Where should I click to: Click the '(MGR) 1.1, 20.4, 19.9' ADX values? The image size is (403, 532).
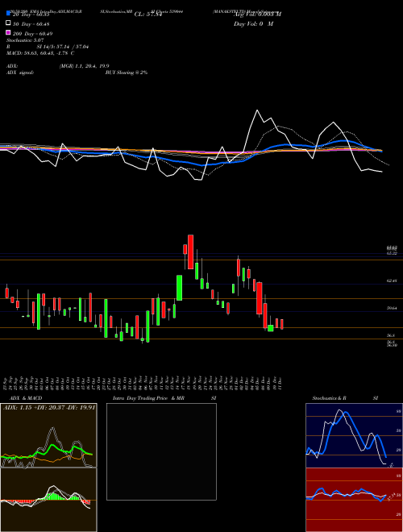click(x=84, y=66)
